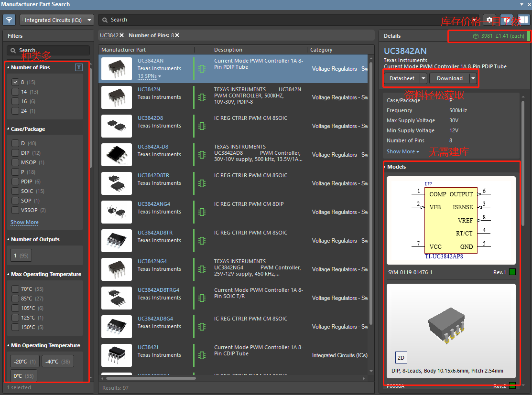Viewport: 532px width, 395px height.
Task: Click the green component icon for UC3842AD8G4
Action: (x=202, y=327)
